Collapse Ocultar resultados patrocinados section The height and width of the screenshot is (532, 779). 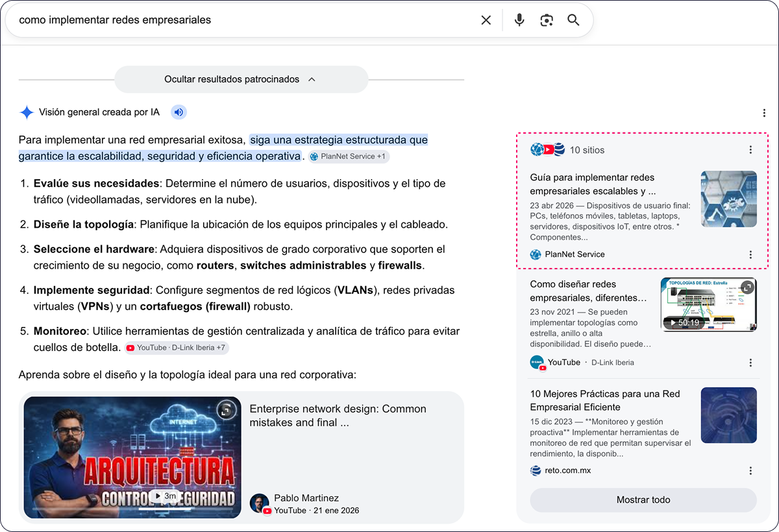[x=241, y=79]
